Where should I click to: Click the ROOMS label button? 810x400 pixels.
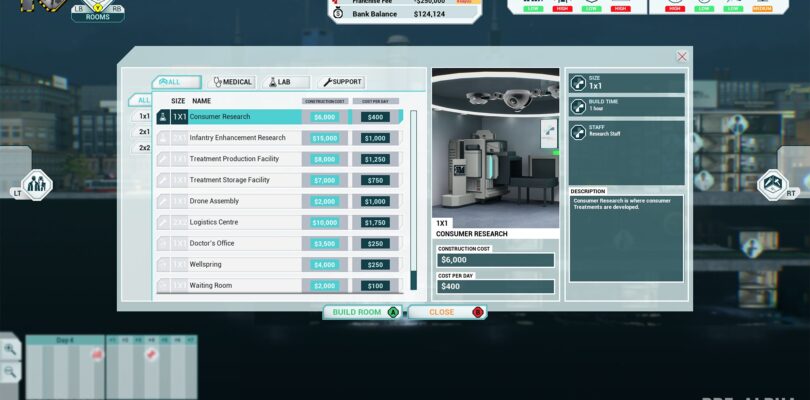coord(98,17)
